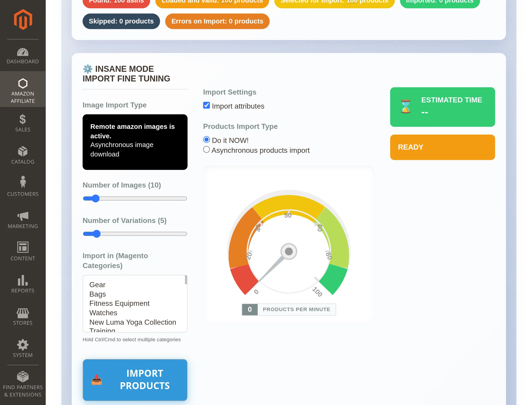The height and width of the screenshot is (405, 532).
Task: Open the Dashboard gauge icon
Action: 23,52
